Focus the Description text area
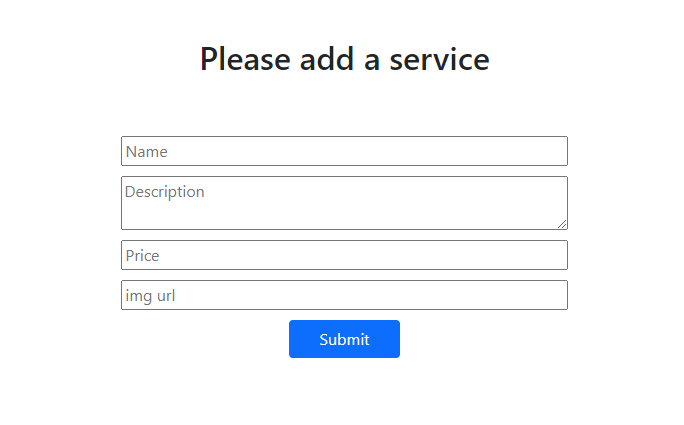 point(344,203)
